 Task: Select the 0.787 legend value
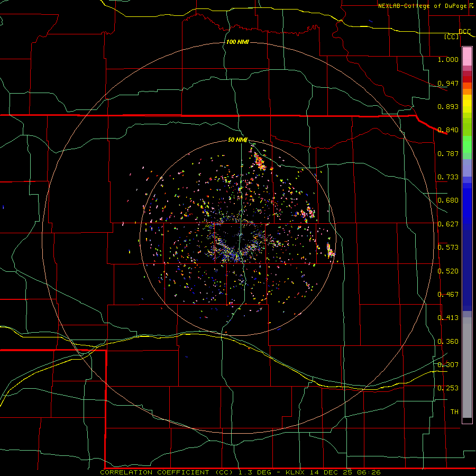pos(448,153)
